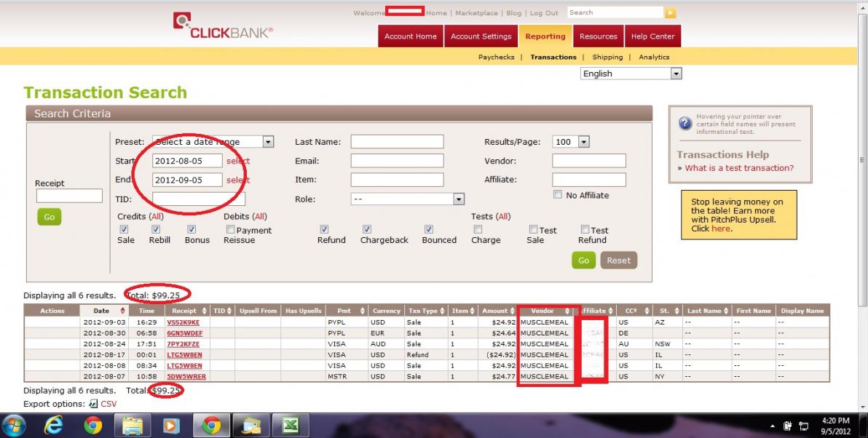Click the blue help question mark icon
The width and height of the screenshot is (868, 438).
click(x=684, y=123)
